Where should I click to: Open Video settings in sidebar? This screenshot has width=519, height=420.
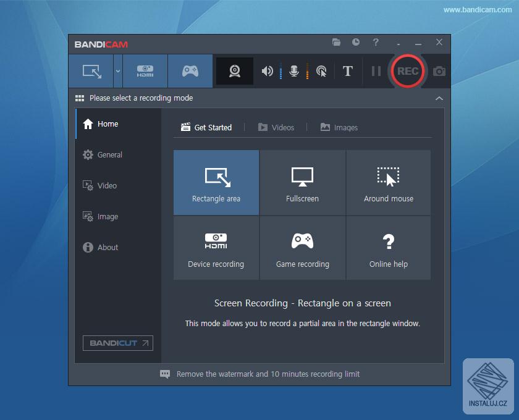point(118,186)
